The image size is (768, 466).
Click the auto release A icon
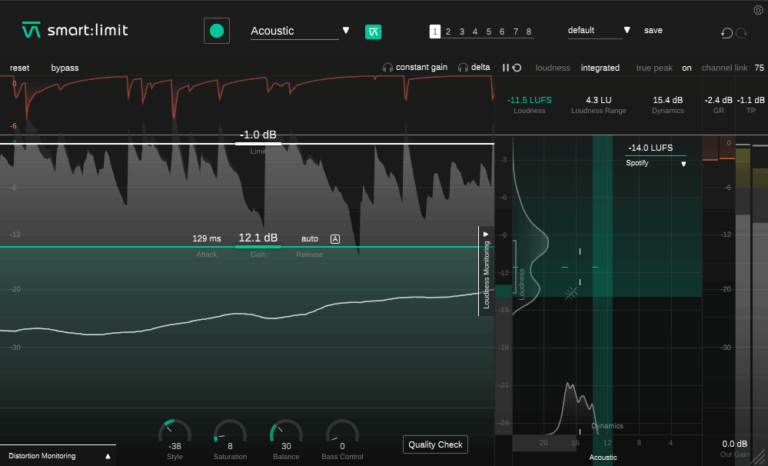coord(335,239)
